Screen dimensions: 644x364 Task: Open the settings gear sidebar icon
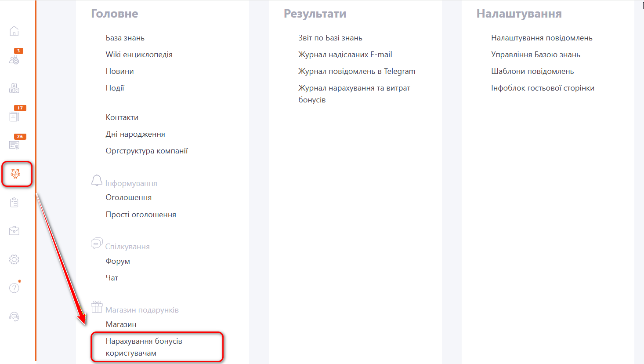(14, 259)
